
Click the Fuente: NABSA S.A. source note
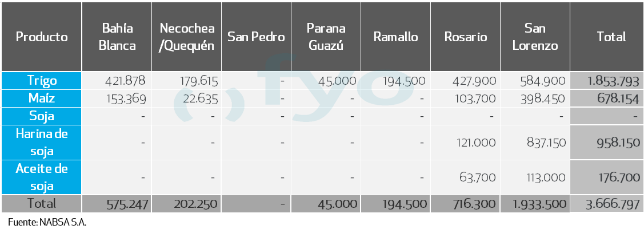[x=47, y=222]
